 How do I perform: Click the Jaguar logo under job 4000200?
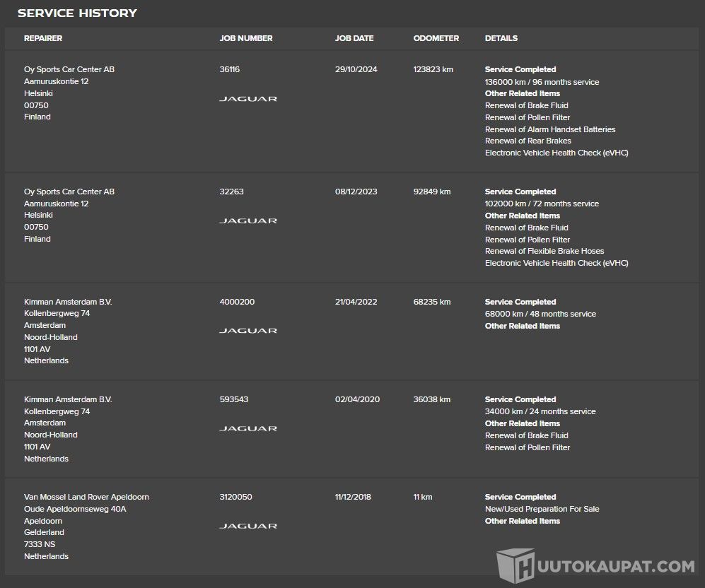click(x=248, y=331)
